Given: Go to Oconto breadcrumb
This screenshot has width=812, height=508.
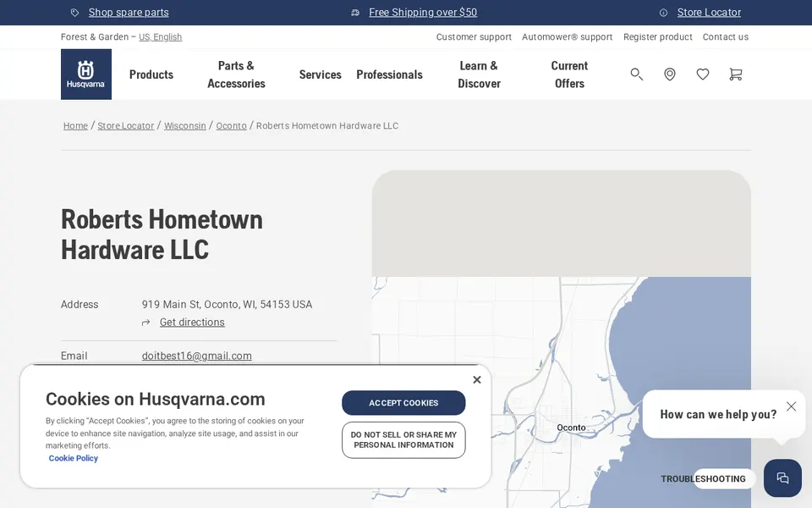Looking at the screenshot, I should [x=231, y=125].
